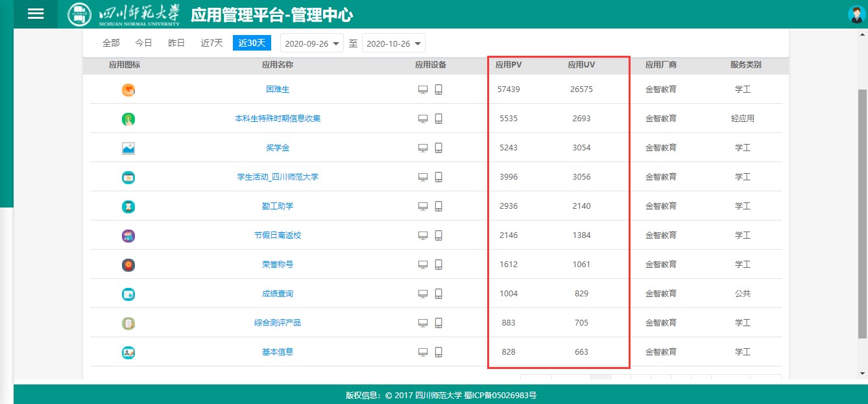Screen dimensions: 868x404
Task: Click desktop device icon in 奖学金 row
Action: (423, 148)
